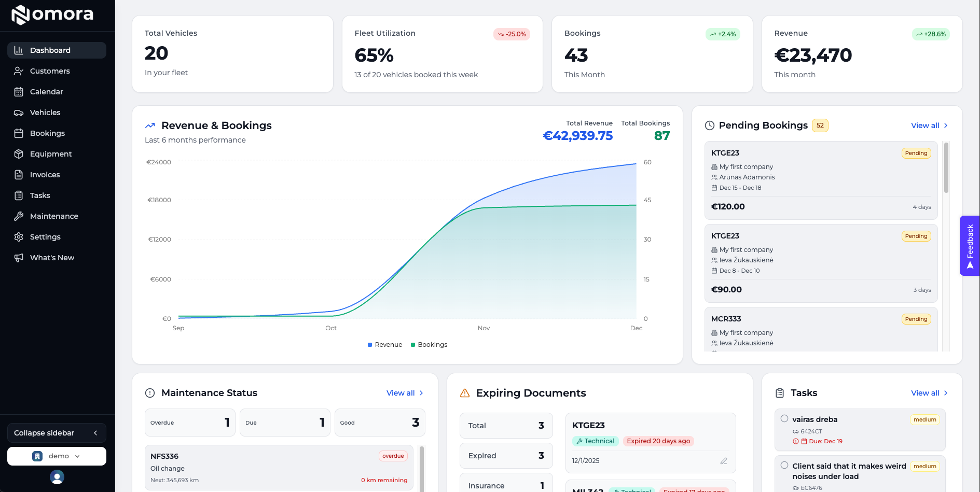
Task: Click the user avatar icon
Action: coord(57,477)
